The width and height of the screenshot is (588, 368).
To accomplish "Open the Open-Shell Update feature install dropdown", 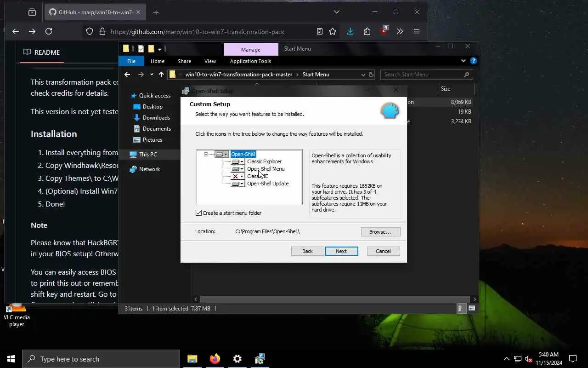I will (237, 184).
